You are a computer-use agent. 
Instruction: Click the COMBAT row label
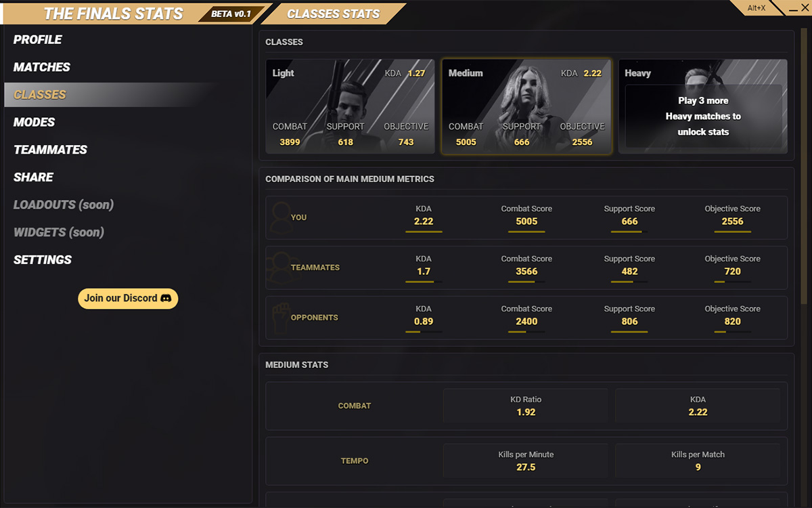[355, 406]
